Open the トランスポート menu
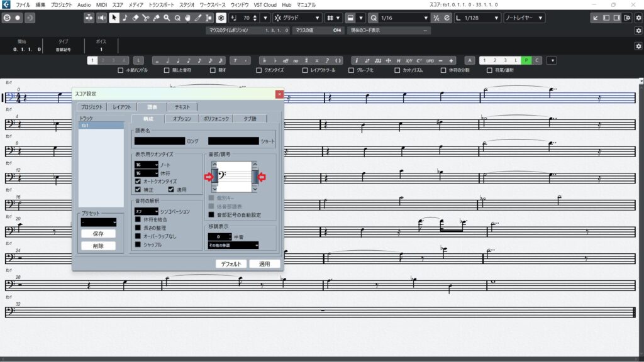The height and width of the screenshot is (362, 644). pos(162,4)
